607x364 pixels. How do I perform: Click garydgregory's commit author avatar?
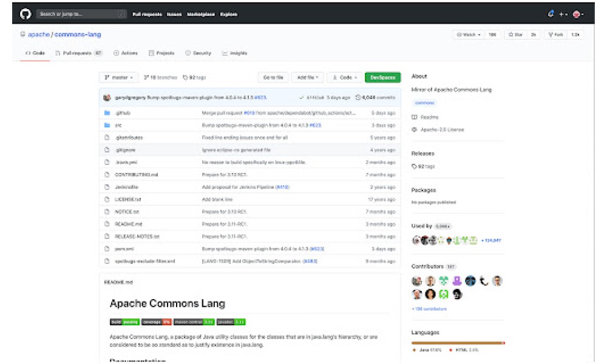[107, 98]
